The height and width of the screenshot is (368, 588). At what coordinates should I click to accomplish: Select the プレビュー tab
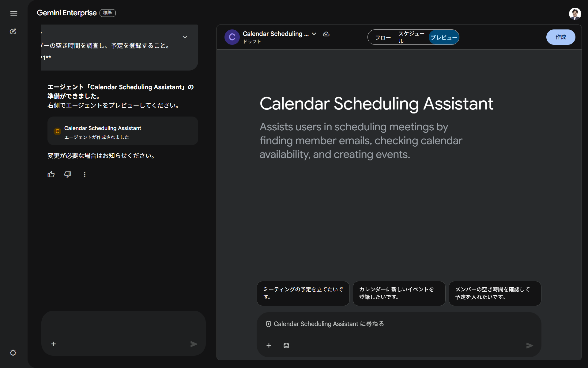[444, 37]
